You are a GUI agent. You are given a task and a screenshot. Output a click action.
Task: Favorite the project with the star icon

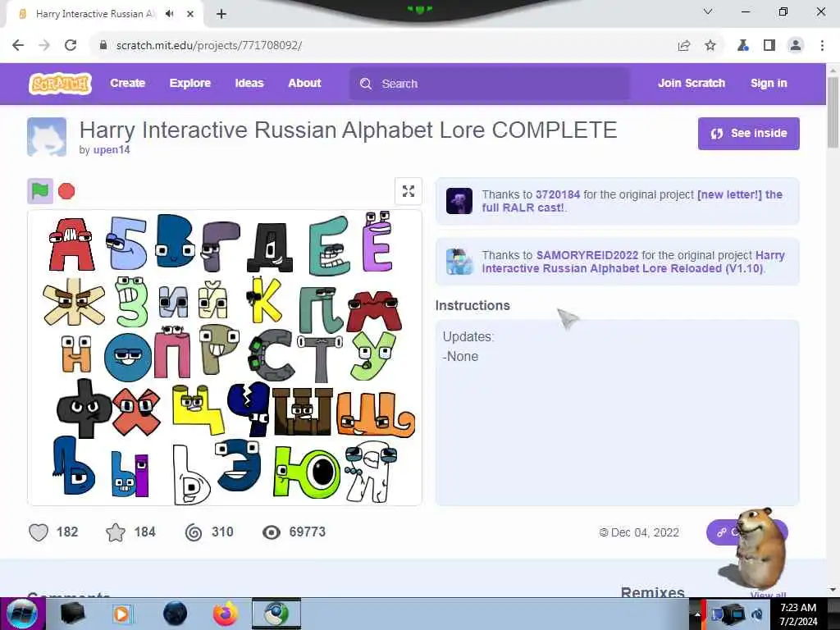(116, 532)
